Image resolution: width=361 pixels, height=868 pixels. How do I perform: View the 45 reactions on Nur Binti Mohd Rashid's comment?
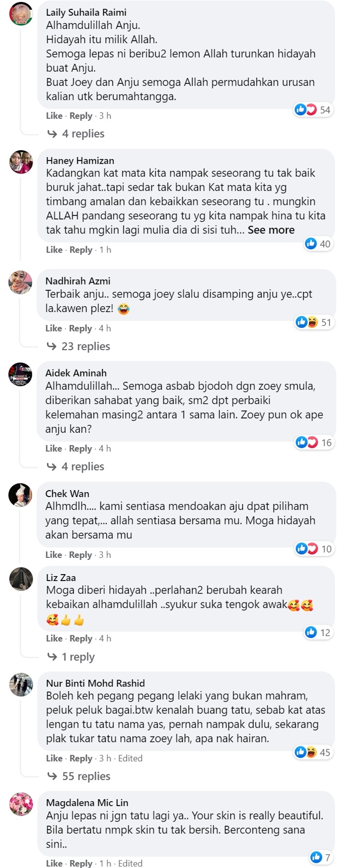(x=313, y=752)
